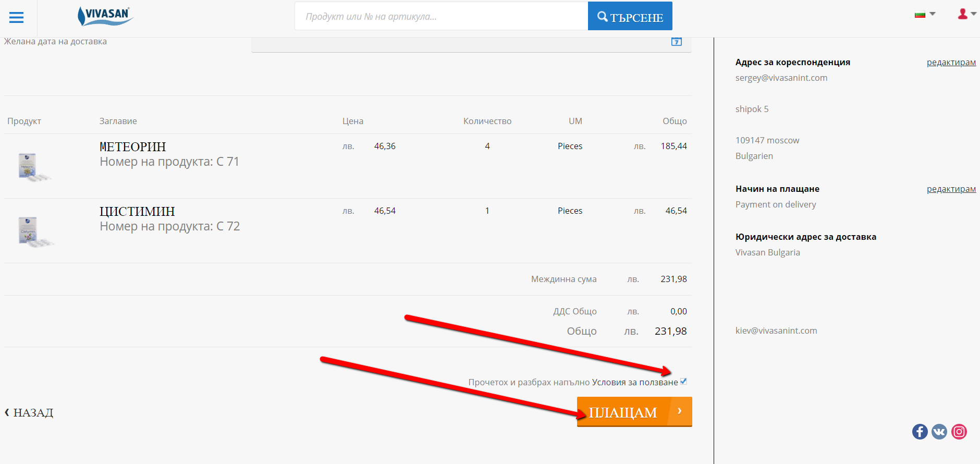
Task: Open the user account dropdown
Action: [x=966, y=14]
